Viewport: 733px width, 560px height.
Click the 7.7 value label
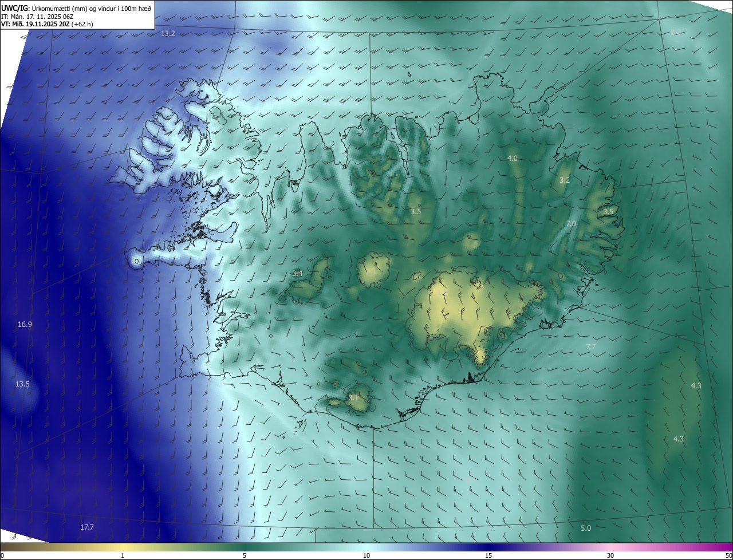(591, 348)
